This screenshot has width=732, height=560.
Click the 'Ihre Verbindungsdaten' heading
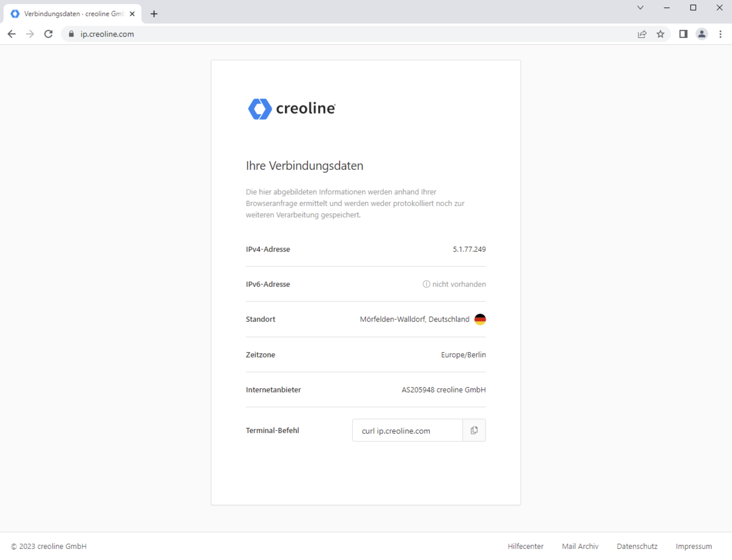point(304,166)
